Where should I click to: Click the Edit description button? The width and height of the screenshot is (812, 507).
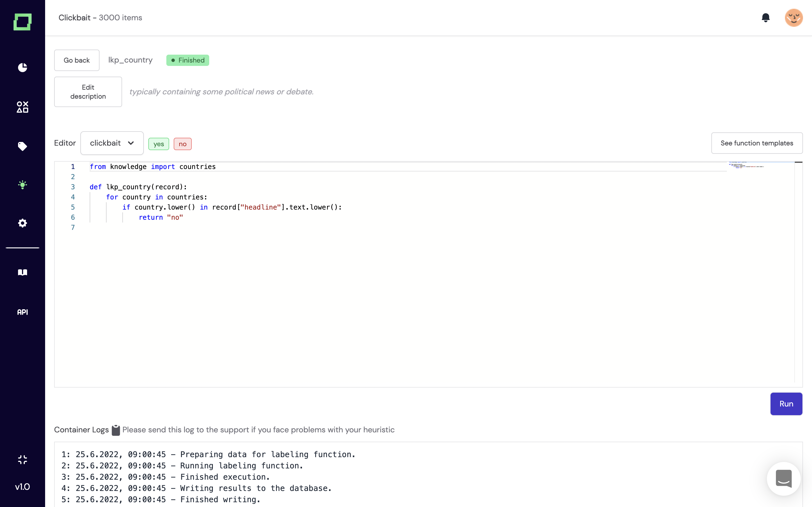[88, 92]
